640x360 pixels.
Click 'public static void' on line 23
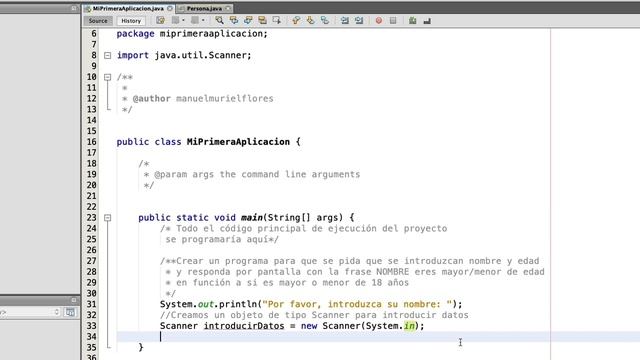187,218
